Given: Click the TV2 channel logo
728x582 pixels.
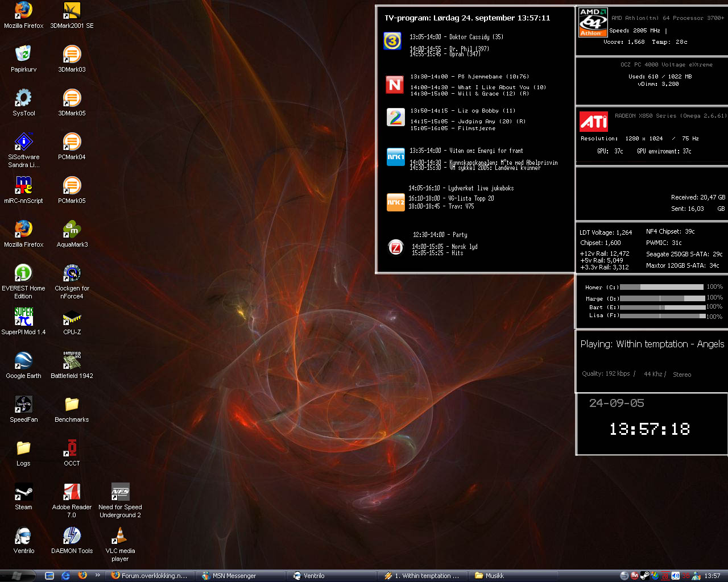Looking at the screenshot, I should click(396, 117).
